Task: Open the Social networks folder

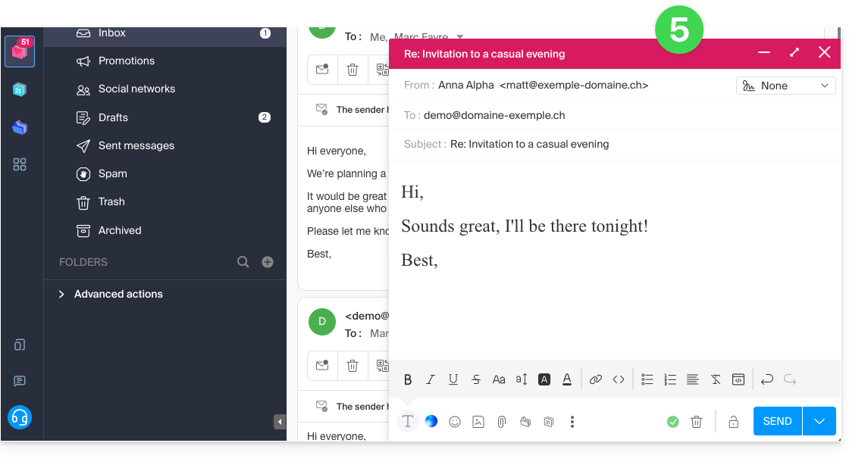Action: pyautogui.click(x=165, y=89)
